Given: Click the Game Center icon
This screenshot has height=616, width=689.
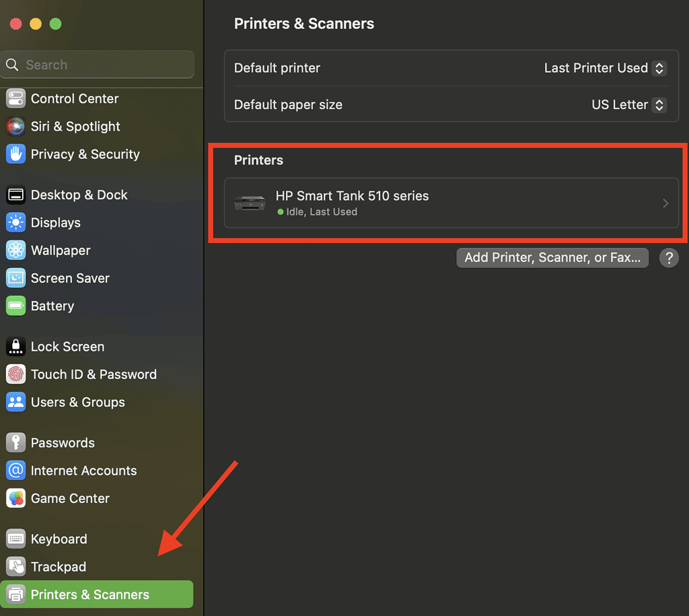Looking at the screenshot, I should click(15, 499).
